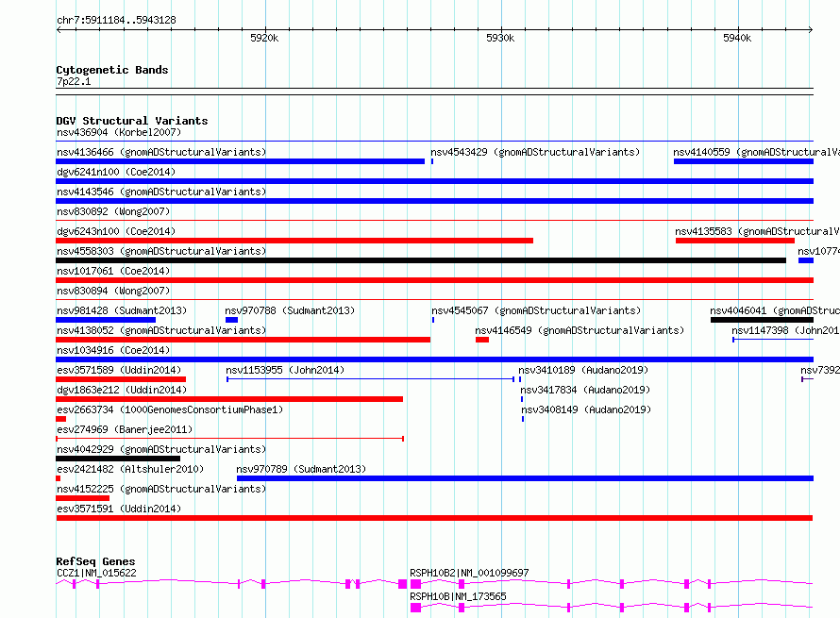Open the nsv1147398 (John2014) variant label

(785, 330)
